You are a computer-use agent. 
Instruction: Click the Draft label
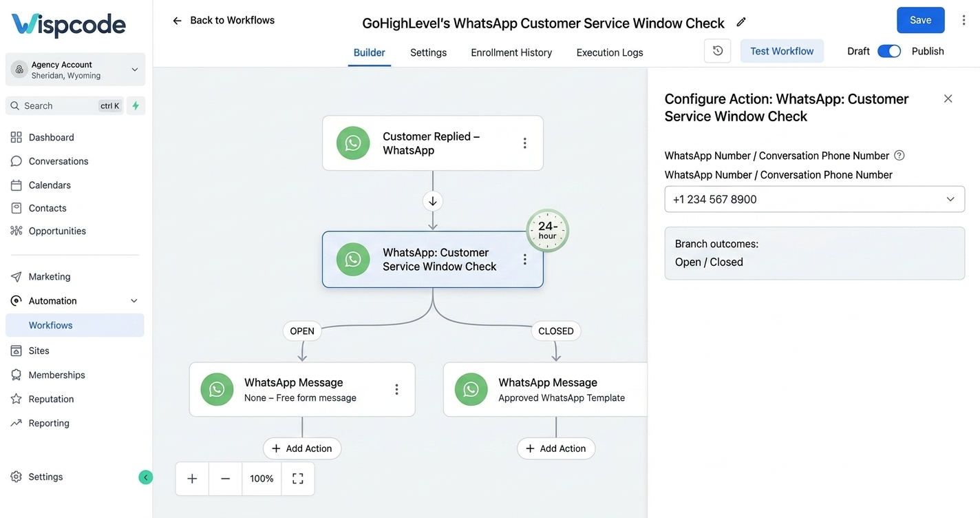(x=858, y=51)
